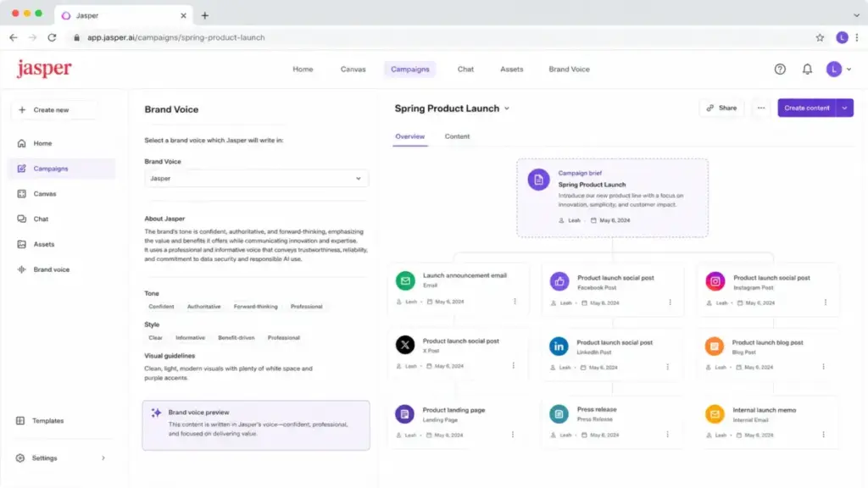Viewport: 868px width, 488px height.
Task: Click the LinkedIn Post icon
Action: [559, 347]
